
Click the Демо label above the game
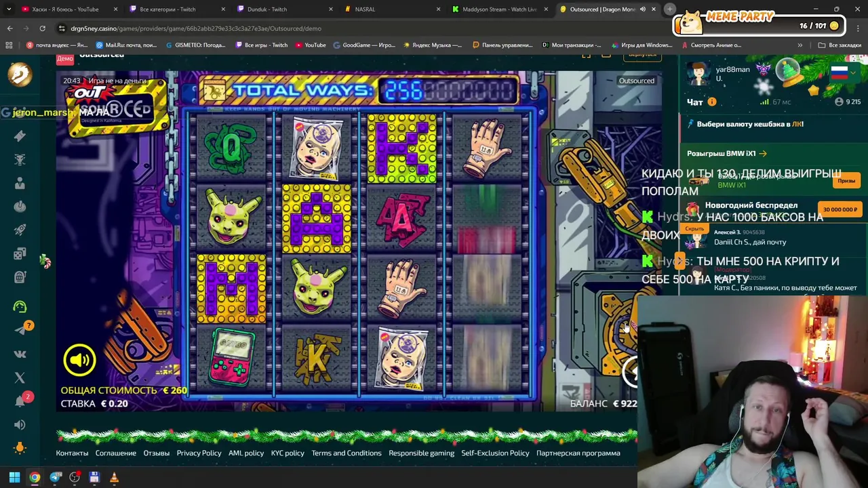65,59
